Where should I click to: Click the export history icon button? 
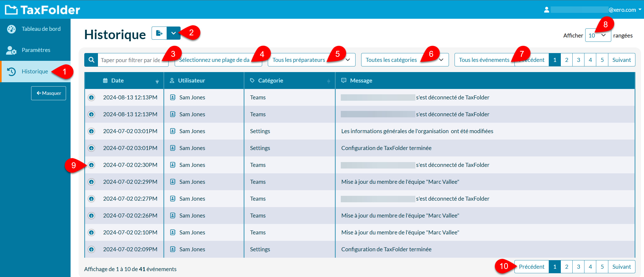[x=159, y=33]
